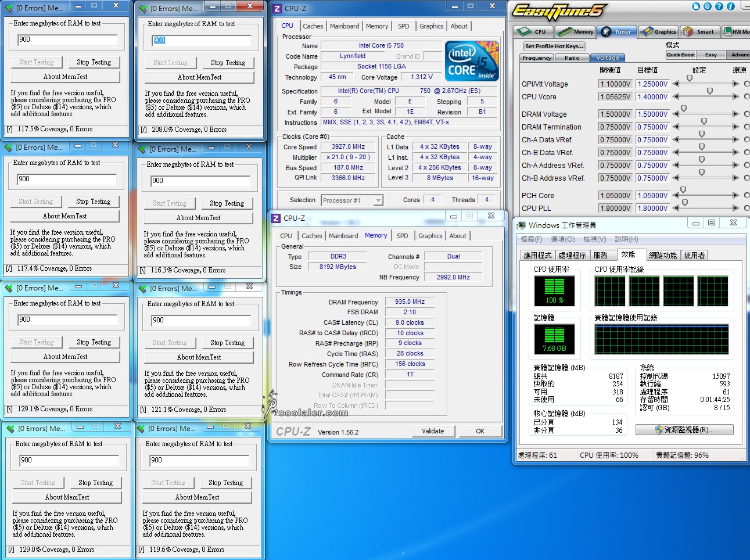750x560 pixels.
Task: Click the title icon of the 119.6% coverage MemTest window
Action: tap(141, 429)
